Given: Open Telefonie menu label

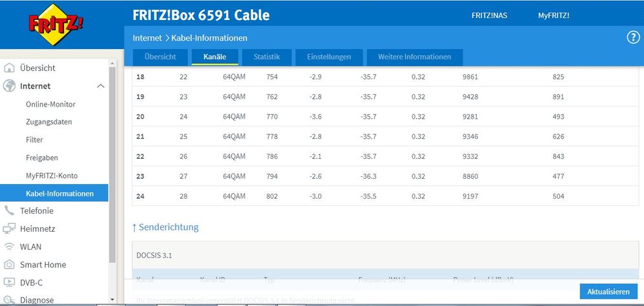Looking at the screenshot, I should [x=37, y=210].
